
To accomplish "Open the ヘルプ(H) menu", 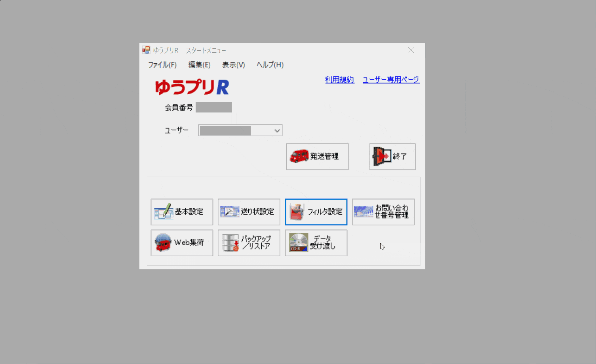I will 270,65.
